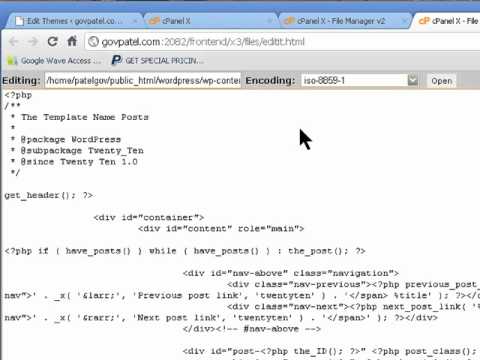480x360 pixels.
Task: Reload the page with refresh icon
Action: (x=53, y=41)
